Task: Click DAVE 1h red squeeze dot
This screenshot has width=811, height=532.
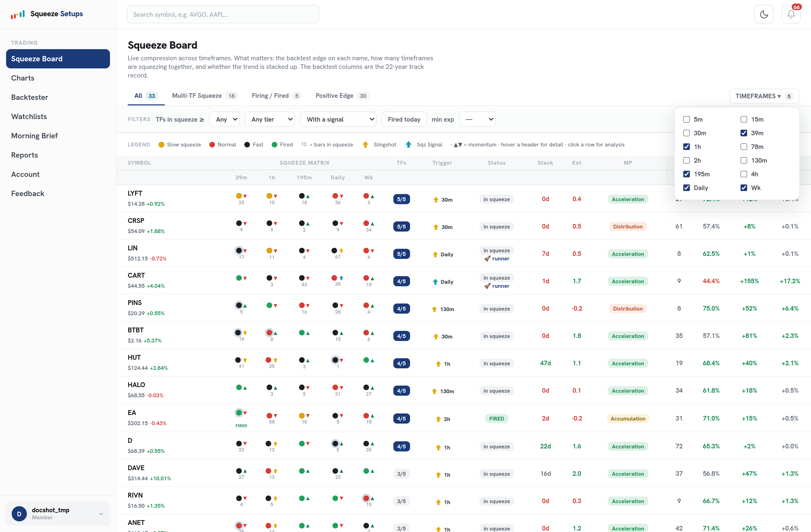Action: click(268, 471)
